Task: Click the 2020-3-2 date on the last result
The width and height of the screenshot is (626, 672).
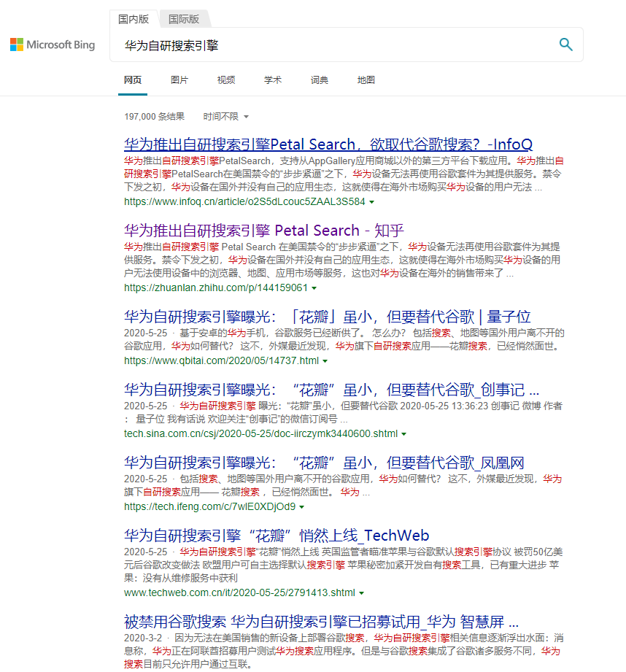Action: [143, 638]
